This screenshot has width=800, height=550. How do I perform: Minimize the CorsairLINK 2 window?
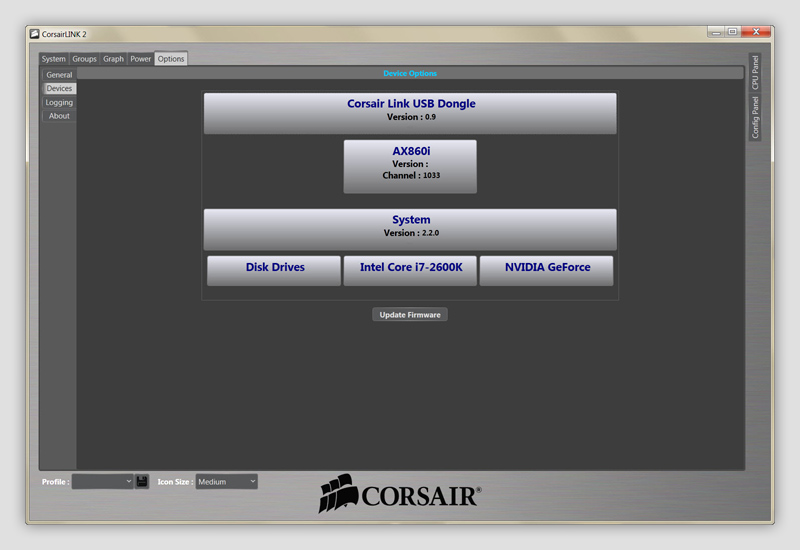click(716, 32)
